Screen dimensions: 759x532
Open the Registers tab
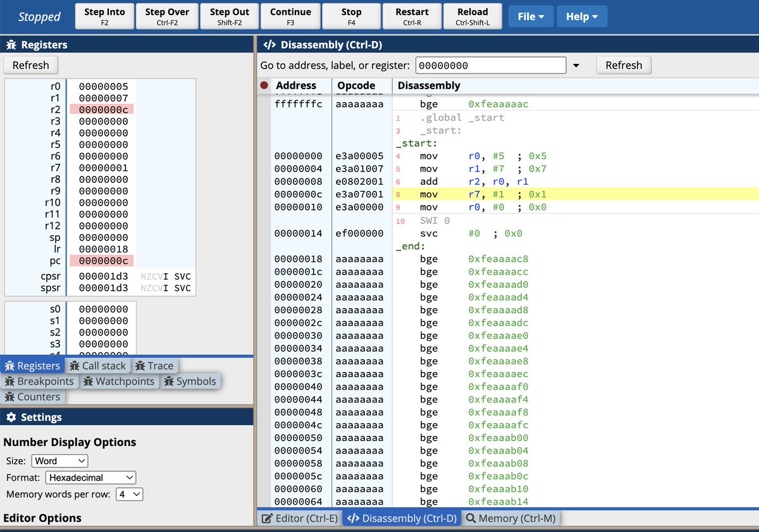point(32,366)
